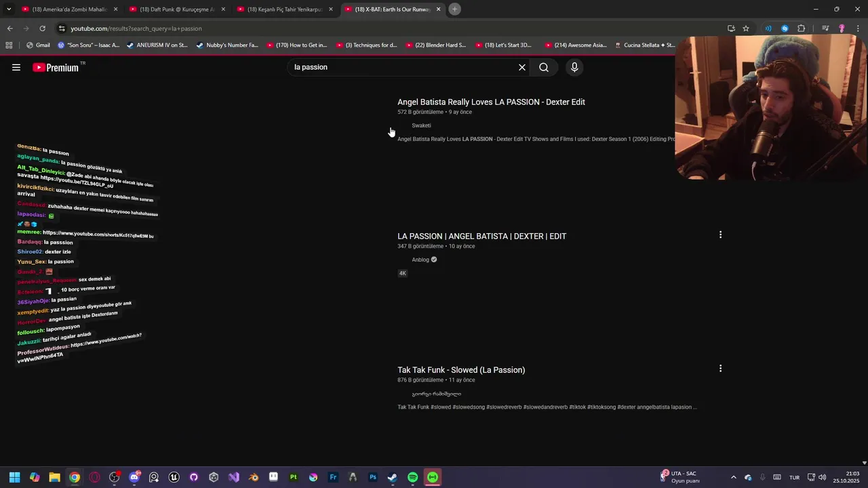The image size is (868, 488).
Task: Open clock and date panel
Action: [x=847, y=477]
